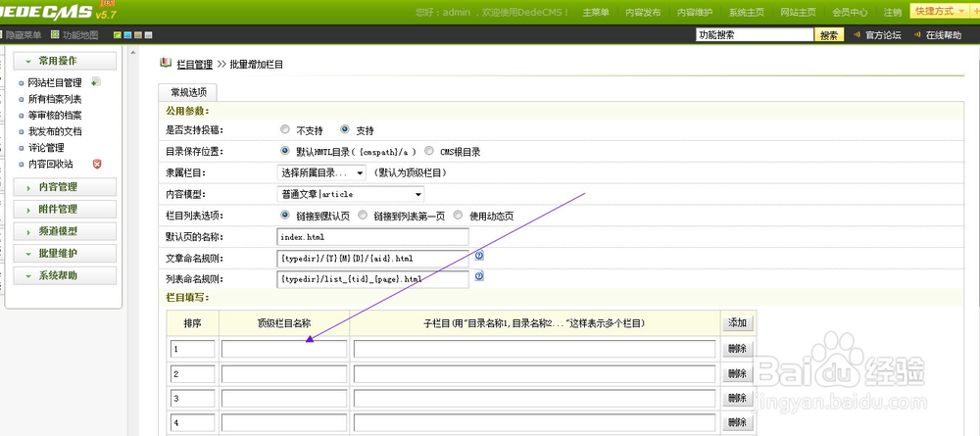Choose 默认HTML目录 save location
980x436 pixels.
click(x=285, y=151)
